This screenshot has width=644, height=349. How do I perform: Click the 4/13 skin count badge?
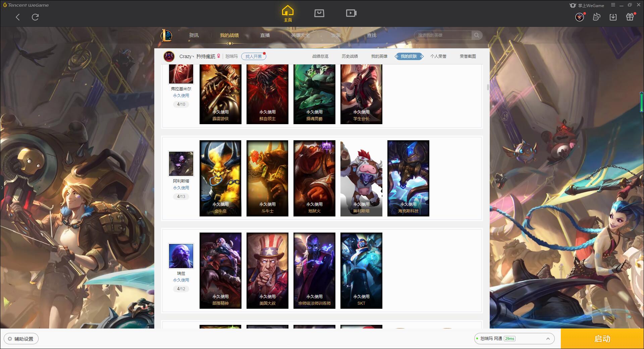tap(181, 197)
